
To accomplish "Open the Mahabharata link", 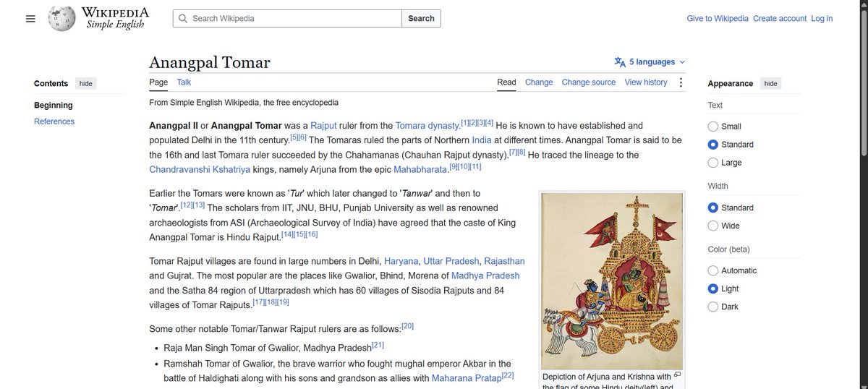I will [421, 169].
